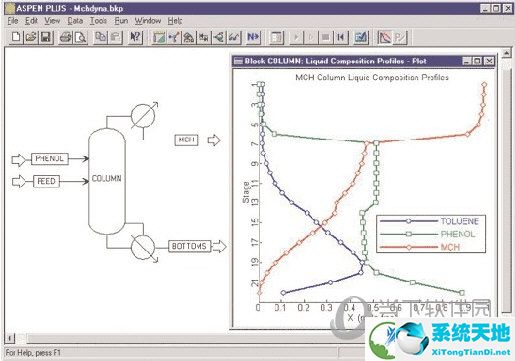Open the Window menu

[148, 21]
